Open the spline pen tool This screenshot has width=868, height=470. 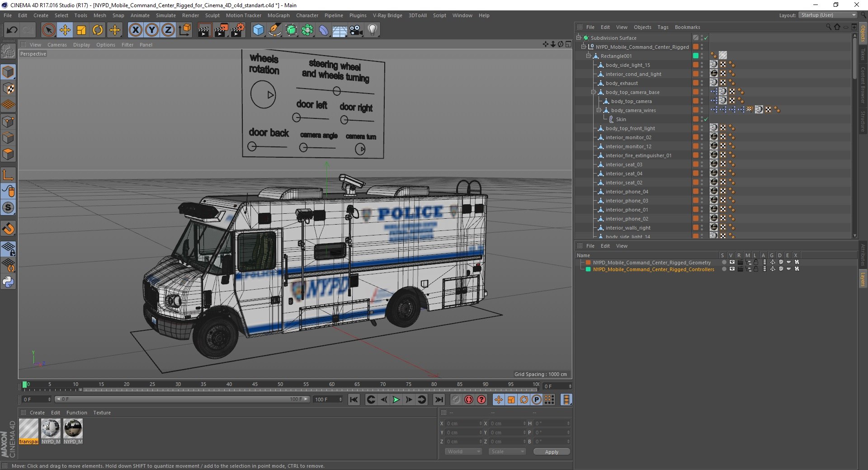tap(274, 30)
